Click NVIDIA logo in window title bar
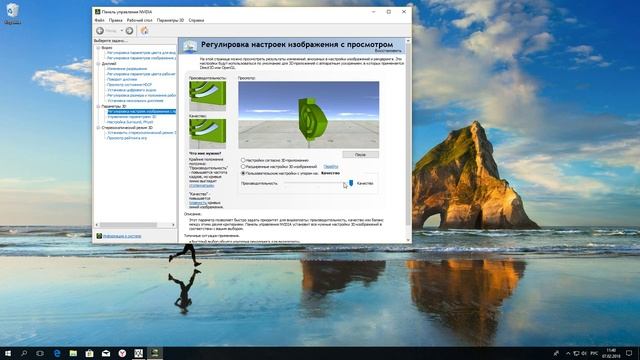This screenshot has height=360, width=640. pyautogui.click(x=98, y=12)
